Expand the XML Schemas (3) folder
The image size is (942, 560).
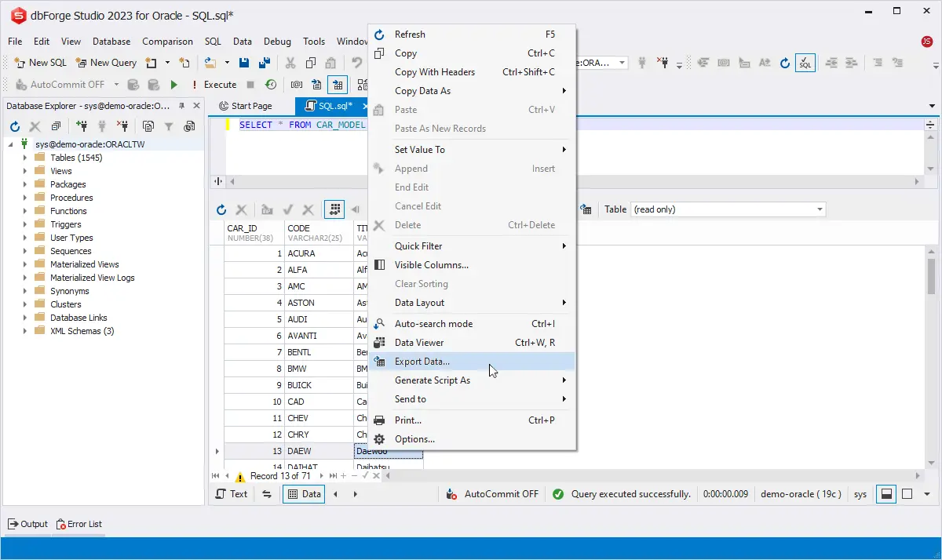point(25,331)
